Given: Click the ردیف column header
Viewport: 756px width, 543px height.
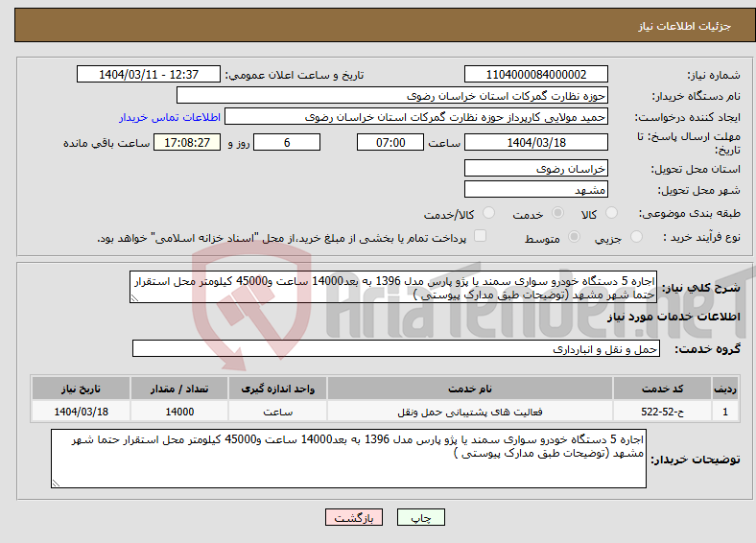Looking at the screenshot, I should coord(725,389).
